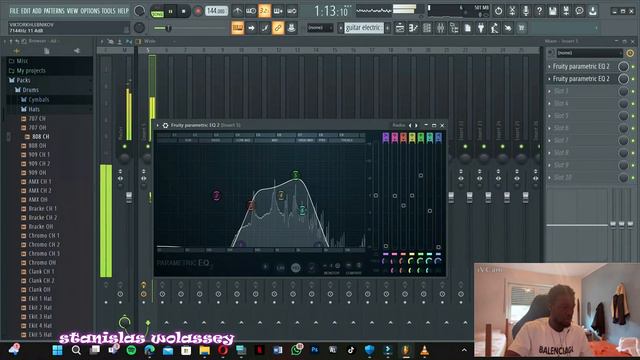Open second Fruity parametric EQ 2 slot
The height and width of the screenshot is (360, 640).
(x=581, y=79)
